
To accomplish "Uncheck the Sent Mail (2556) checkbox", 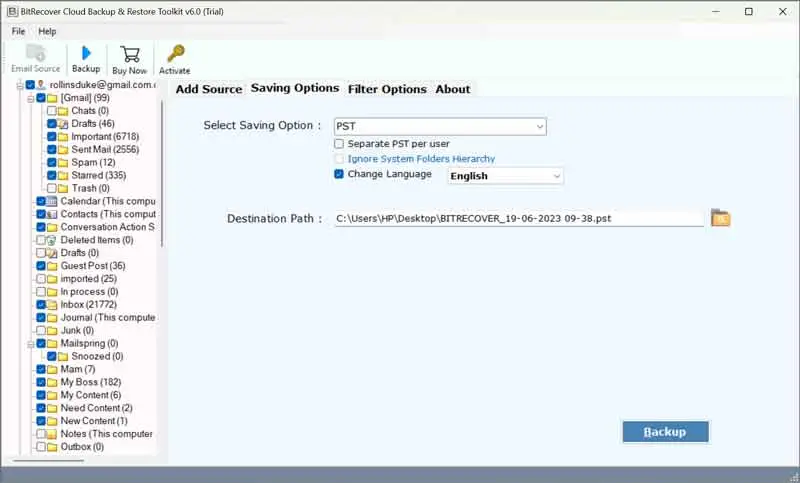I will 52,149.
